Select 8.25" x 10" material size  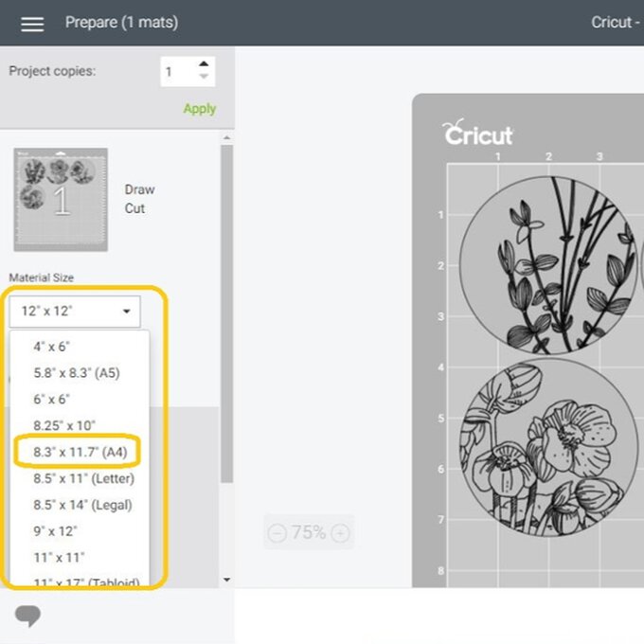tap(64, 426)
